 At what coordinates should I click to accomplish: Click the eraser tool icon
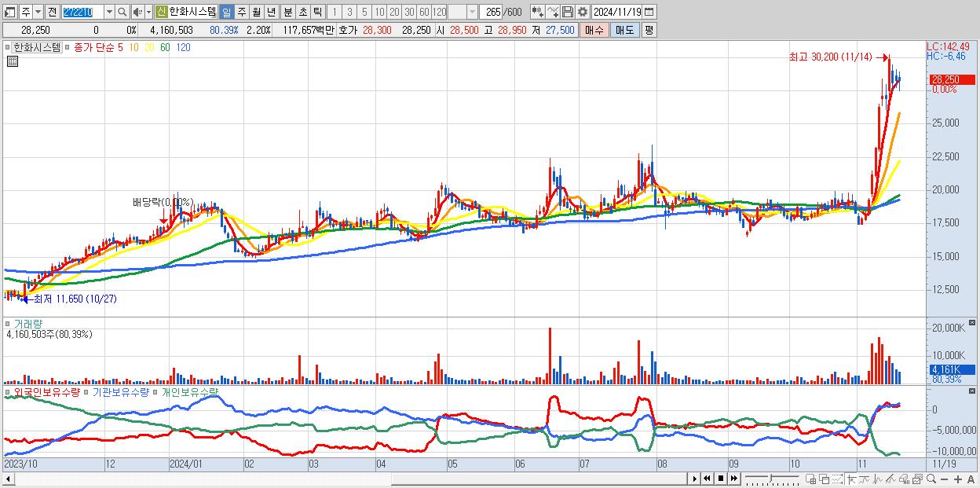tap(904, 479)
